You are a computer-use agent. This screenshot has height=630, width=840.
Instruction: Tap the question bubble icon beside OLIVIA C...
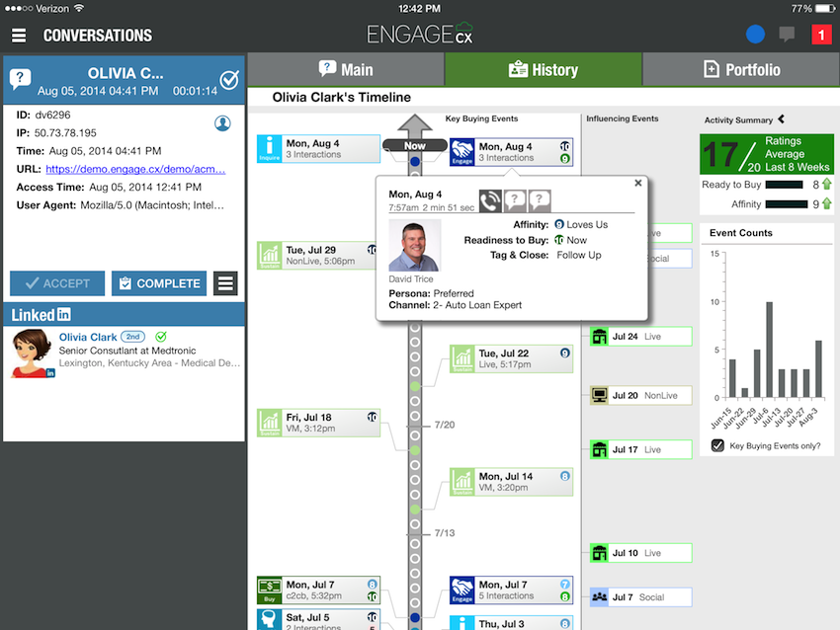tap(20, 79)
